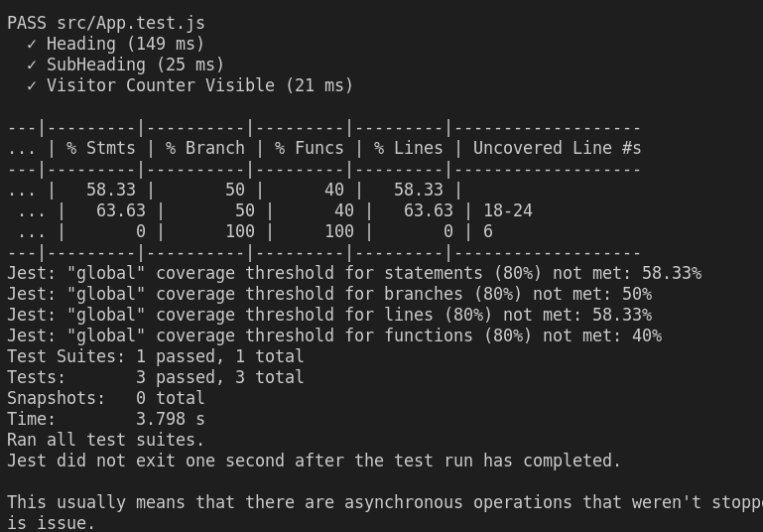
Task: Click the uncovered lines value 18-24
Action: tap(508, 210)
